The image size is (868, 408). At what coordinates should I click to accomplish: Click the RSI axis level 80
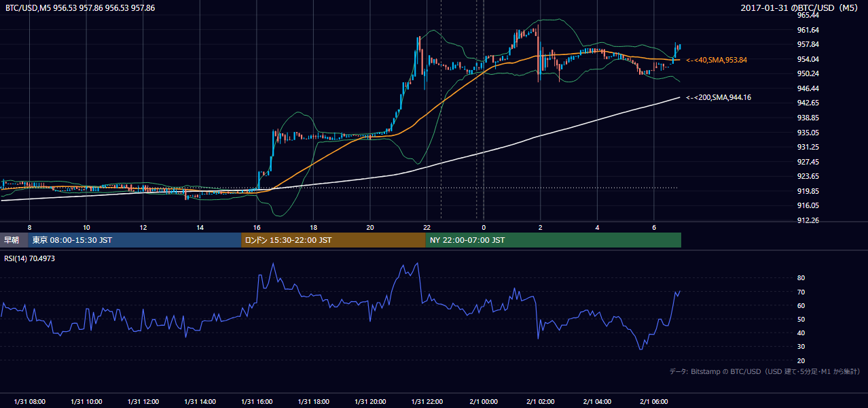[x=801, y=278]
